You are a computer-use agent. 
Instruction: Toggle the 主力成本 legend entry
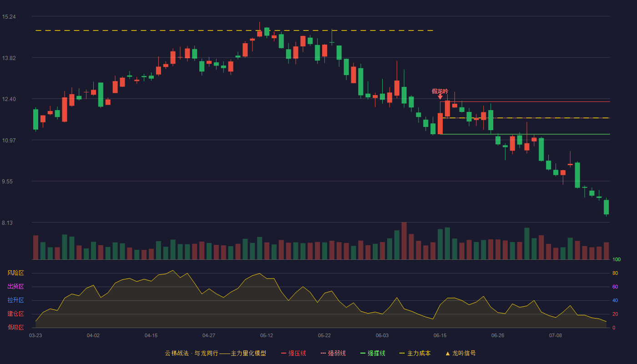pyautogui.click(x=415, y=353)
